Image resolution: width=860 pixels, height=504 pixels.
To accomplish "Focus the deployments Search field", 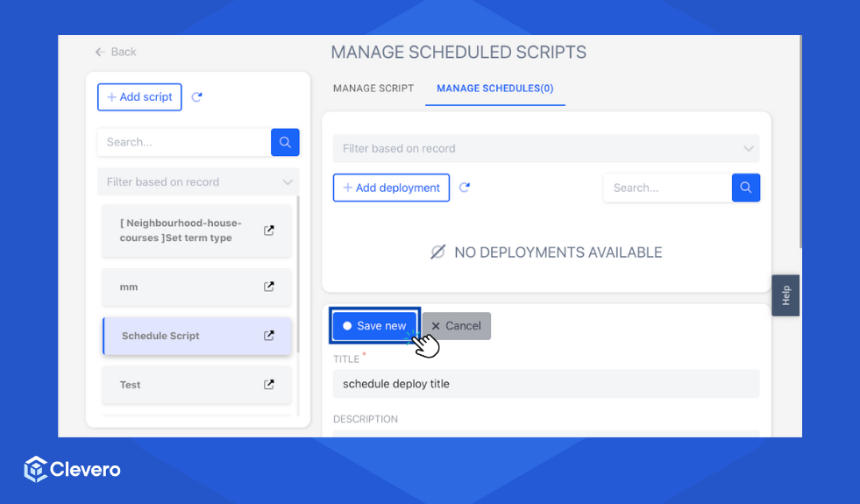I will pos(667,188).
